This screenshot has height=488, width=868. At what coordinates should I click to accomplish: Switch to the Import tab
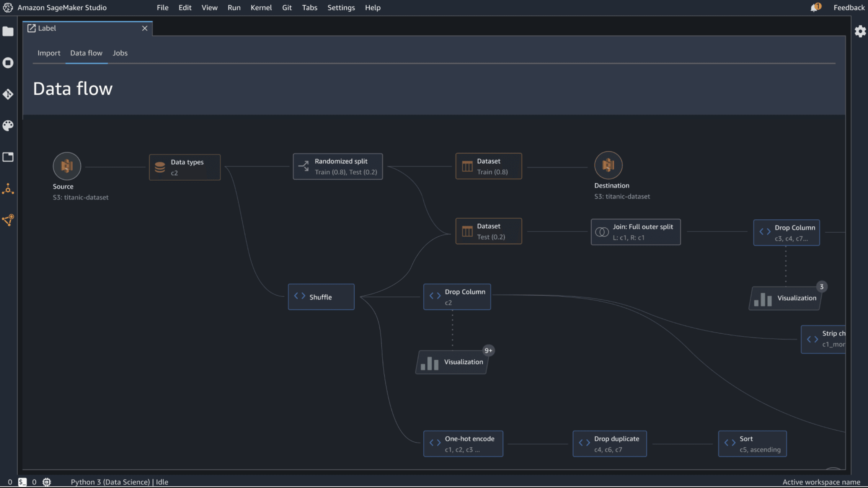[49, 53]
